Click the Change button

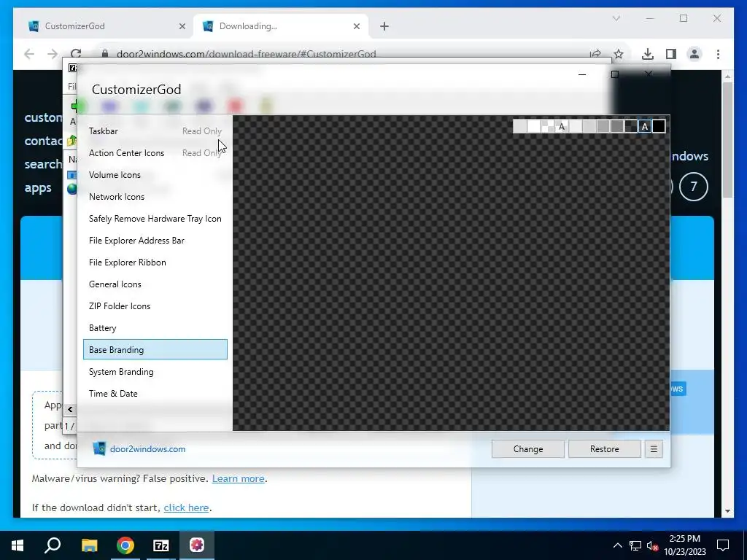point(528,449)
